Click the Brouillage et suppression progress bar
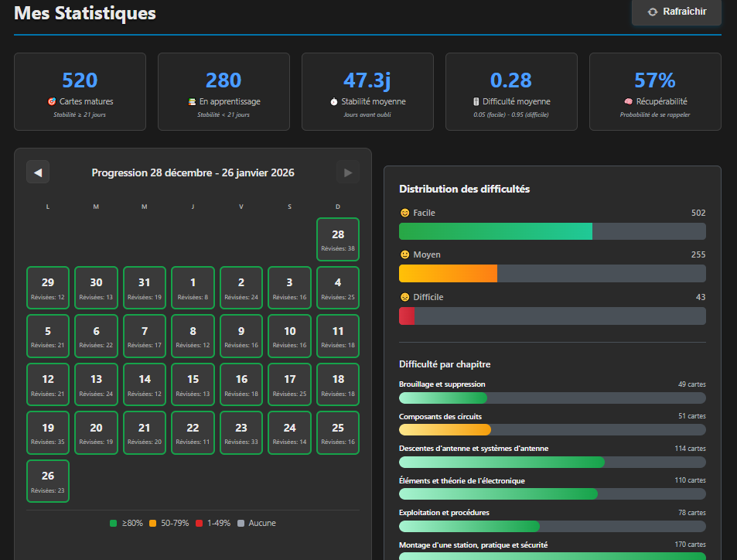 [x=552, y=398]
